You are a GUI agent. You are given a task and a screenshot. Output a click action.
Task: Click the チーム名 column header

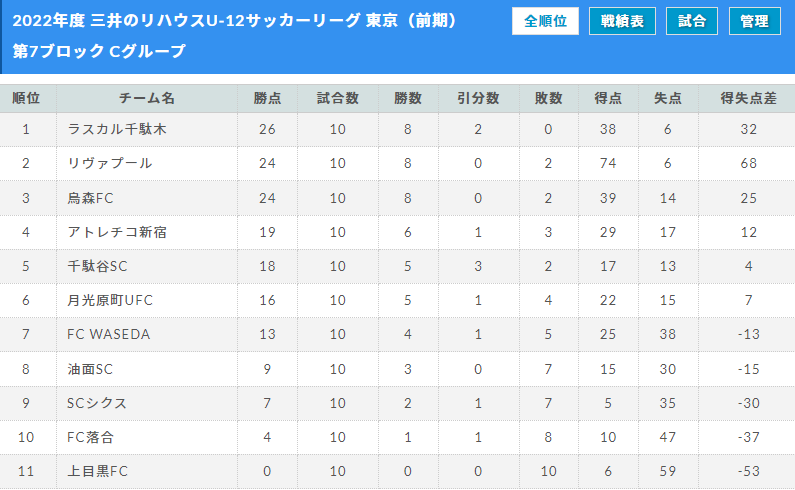(x=147, y=98)
